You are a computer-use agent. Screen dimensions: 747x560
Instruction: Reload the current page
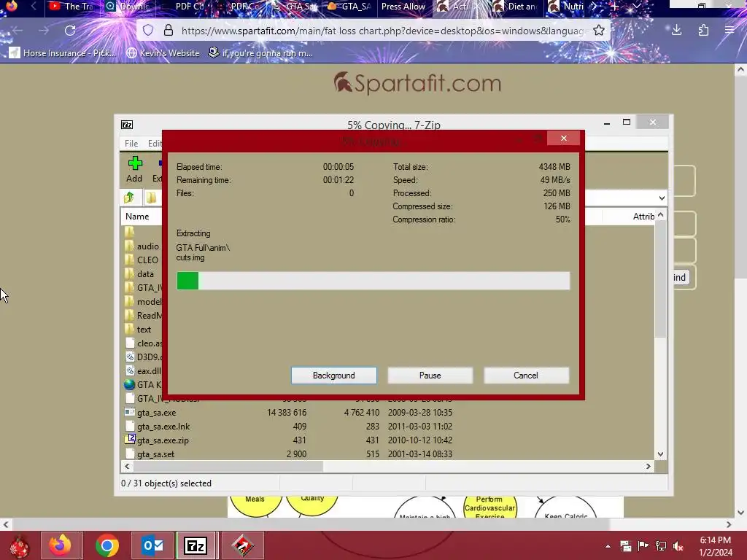70,31
